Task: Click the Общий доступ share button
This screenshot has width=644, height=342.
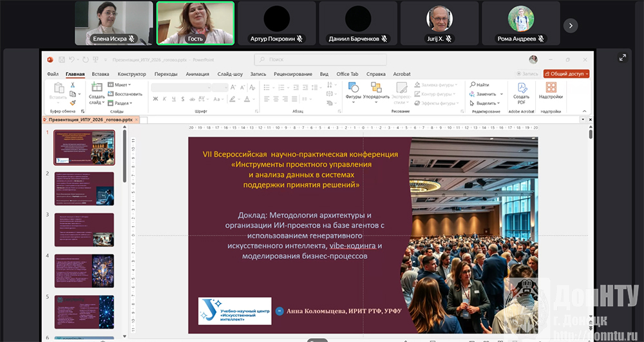Action: pos(566,74)
